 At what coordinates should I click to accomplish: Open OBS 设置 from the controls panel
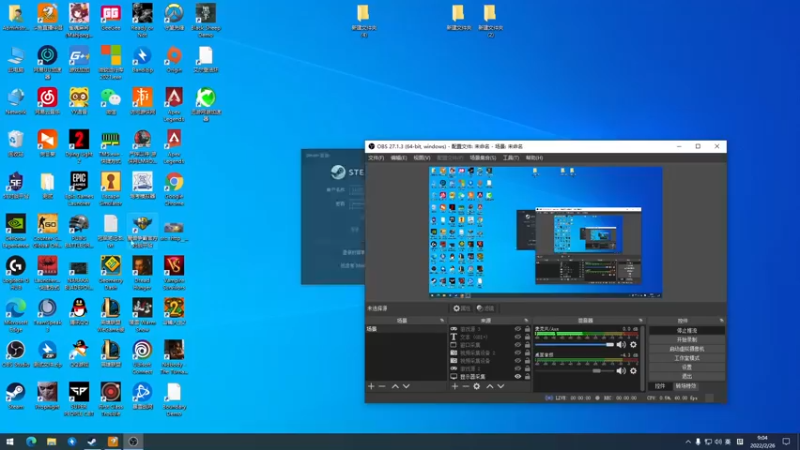(687, 367)
